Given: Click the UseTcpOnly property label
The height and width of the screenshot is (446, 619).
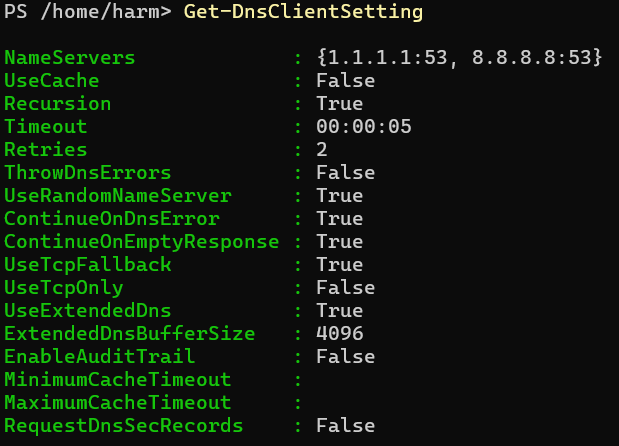Looking at the screenshot, I should pyautogui.click(x=63, y=288).
